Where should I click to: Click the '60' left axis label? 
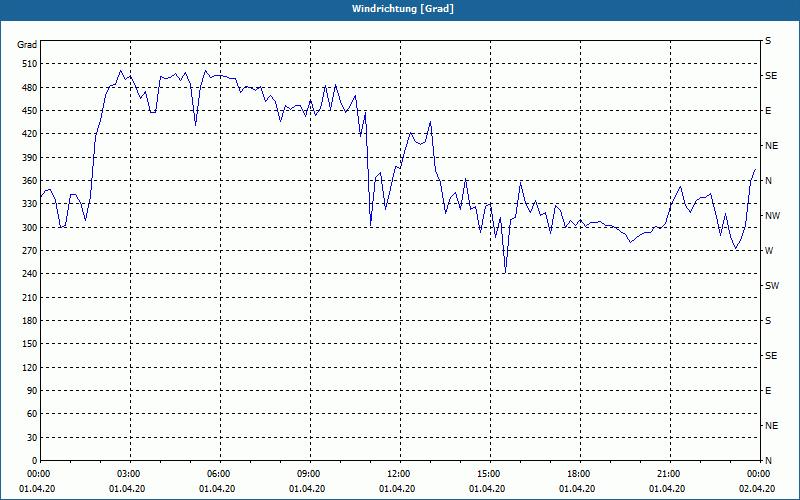coord(32,414)
